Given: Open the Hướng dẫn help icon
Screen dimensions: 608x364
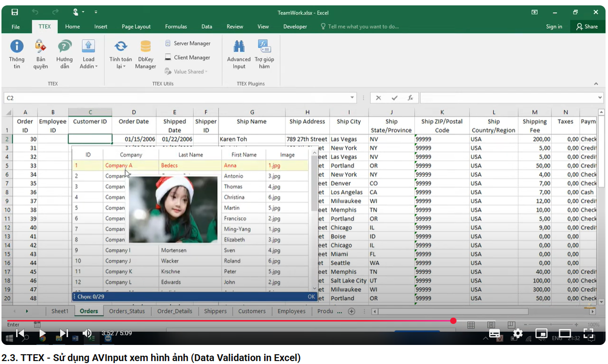Looking at the screenshot, I should point(65,54).
